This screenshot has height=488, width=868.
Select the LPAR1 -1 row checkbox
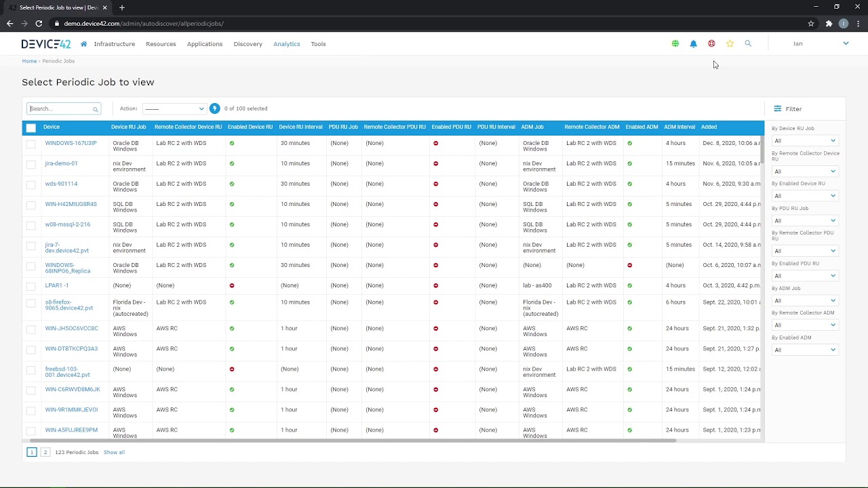click(31, 286)
